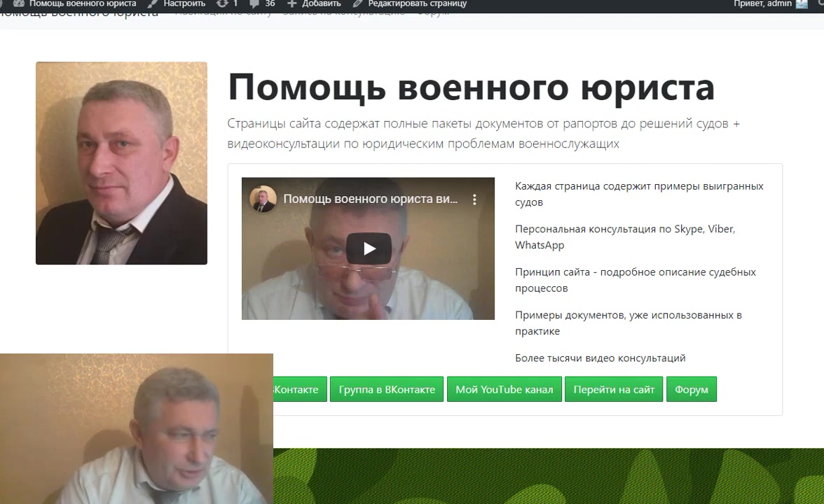Open the Привет, admin account menu

pyautogui.click(x=762, y=3)
